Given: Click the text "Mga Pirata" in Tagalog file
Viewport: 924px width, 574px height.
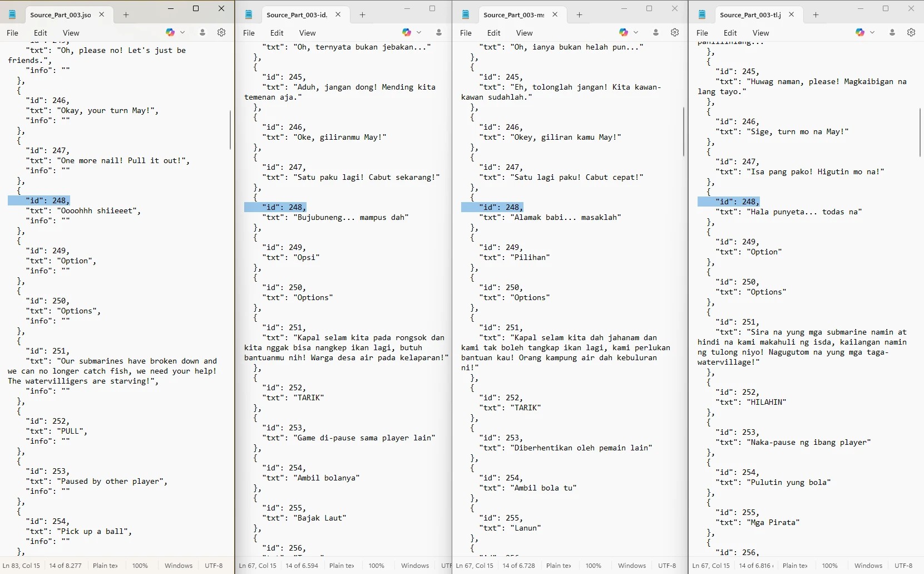Looking at the screenshot, I should click(x=773, y=523).
